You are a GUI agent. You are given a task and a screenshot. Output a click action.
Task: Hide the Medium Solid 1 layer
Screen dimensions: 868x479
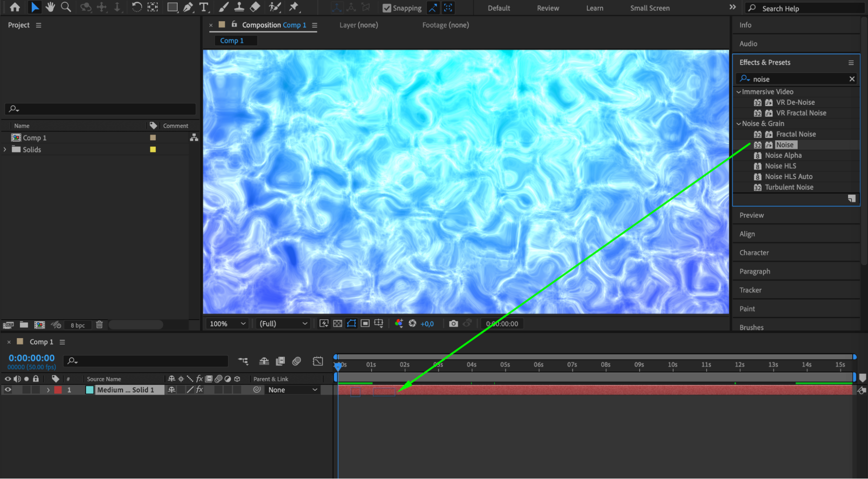click(x=8, y=390)
